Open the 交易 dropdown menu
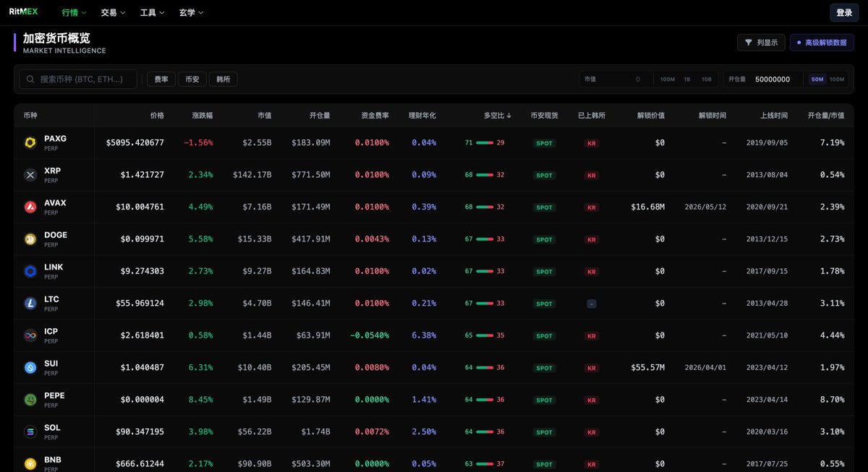Screen dimensions: 868x472 coord(113,13)
